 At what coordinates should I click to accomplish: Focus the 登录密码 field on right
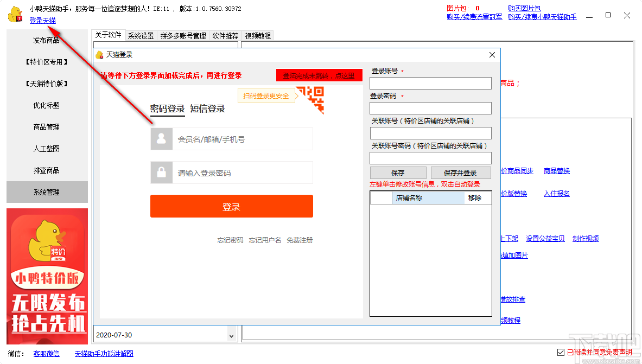point(430,108)
